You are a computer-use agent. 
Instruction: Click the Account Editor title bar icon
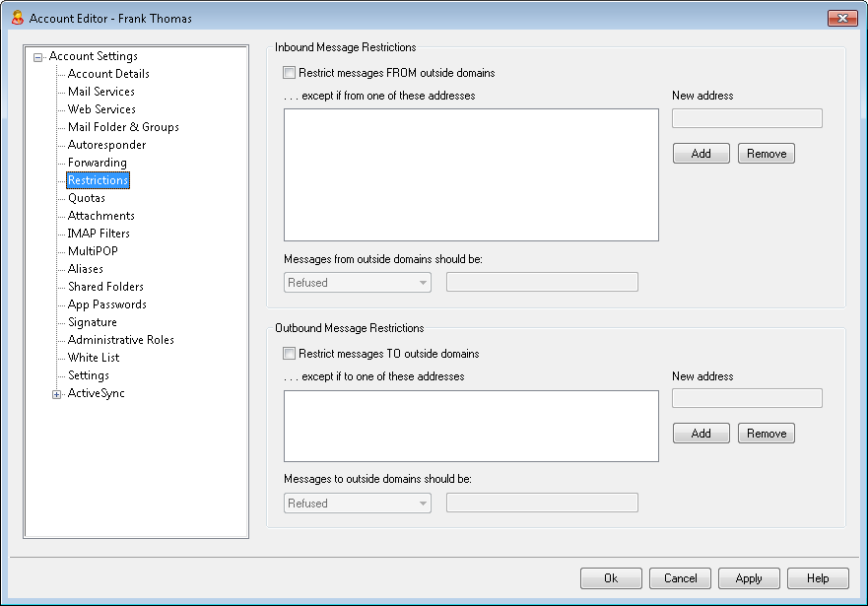tap(16, 18)
